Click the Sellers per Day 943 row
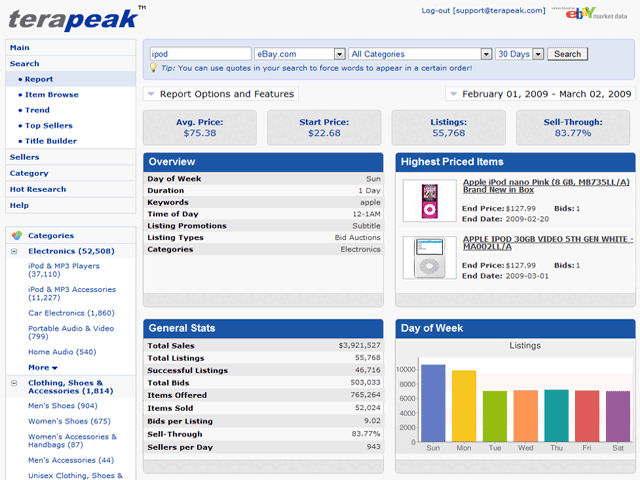The width and height of the screenshot is (640, 480). coord(263,447)
